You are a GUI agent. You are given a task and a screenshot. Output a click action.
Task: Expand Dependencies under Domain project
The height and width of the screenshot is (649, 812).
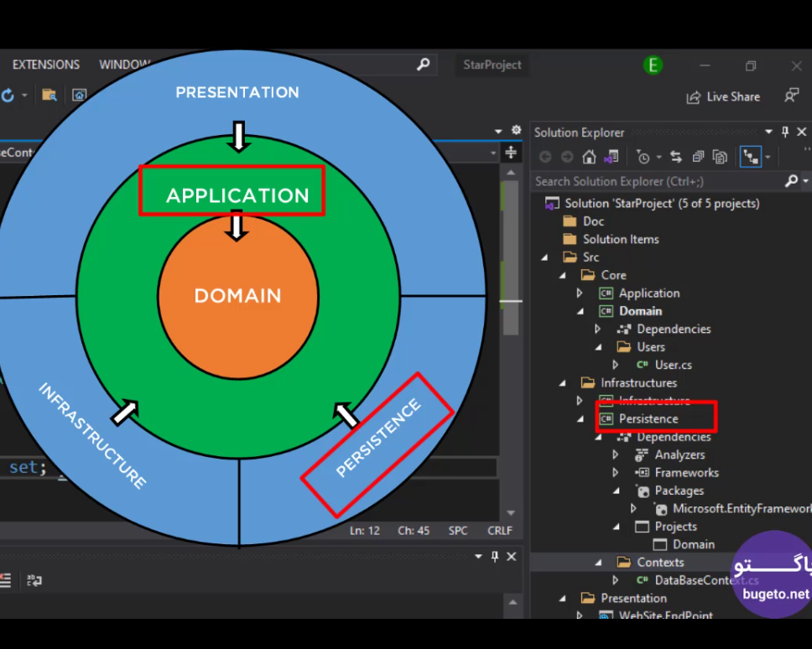pyautogui.click(x=597, y=329)
